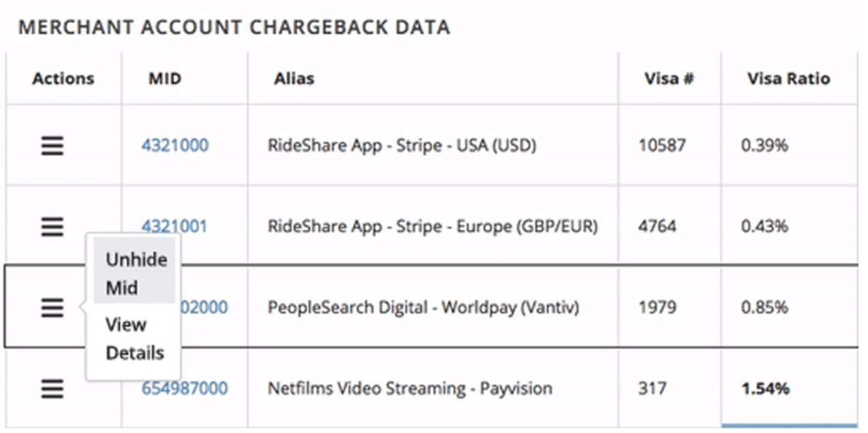868x433 pixels.
Task: Sort by Visa Ratio column header
Action: point(788,78)
